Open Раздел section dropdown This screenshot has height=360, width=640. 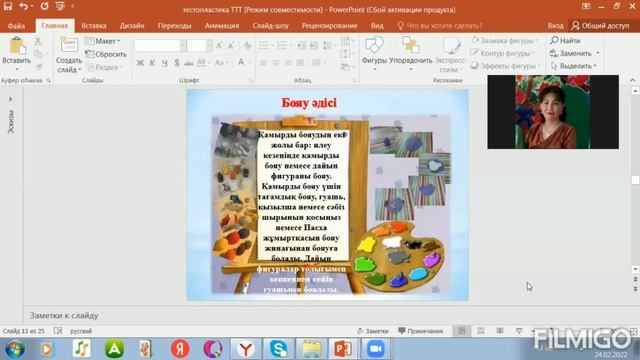104,67
